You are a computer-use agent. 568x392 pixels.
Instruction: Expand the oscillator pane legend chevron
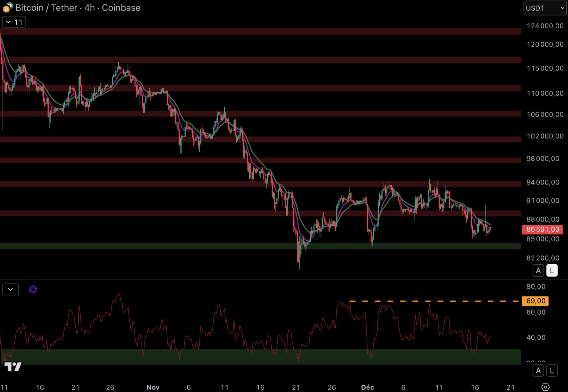pyautogui.click(x=11, y=289)
